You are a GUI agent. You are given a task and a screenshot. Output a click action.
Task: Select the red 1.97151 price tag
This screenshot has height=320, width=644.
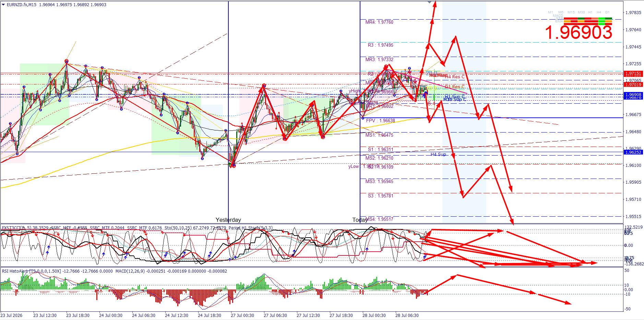633,74
